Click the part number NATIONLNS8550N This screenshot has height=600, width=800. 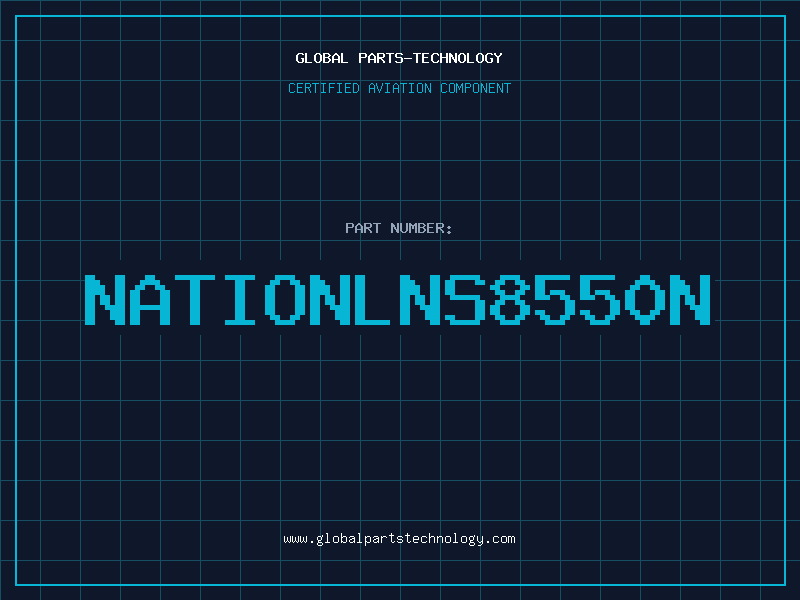[397, 300]
